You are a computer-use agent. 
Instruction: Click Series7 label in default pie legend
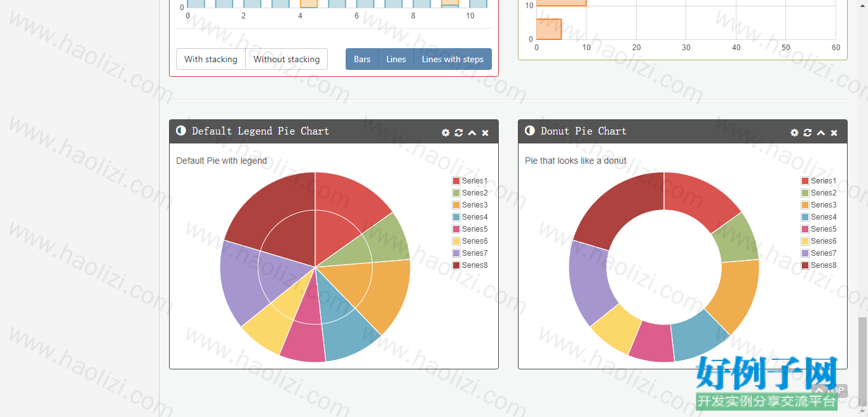point(475,253)
